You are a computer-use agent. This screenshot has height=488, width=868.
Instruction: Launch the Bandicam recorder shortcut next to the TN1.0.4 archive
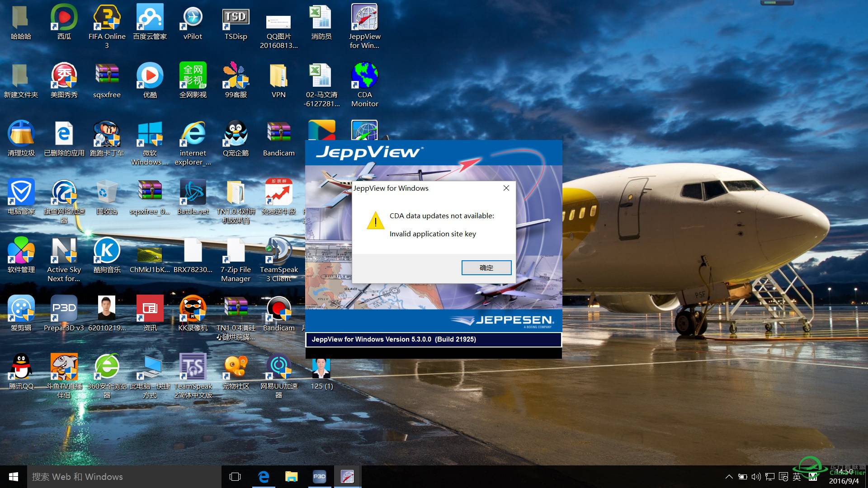(278, 313)
